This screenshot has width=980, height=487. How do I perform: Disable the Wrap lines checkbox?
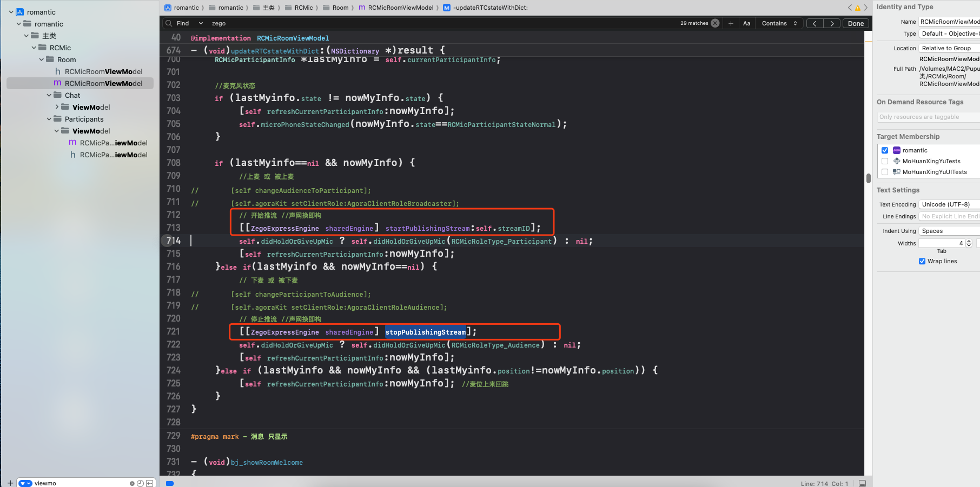[x=922, y=261]
